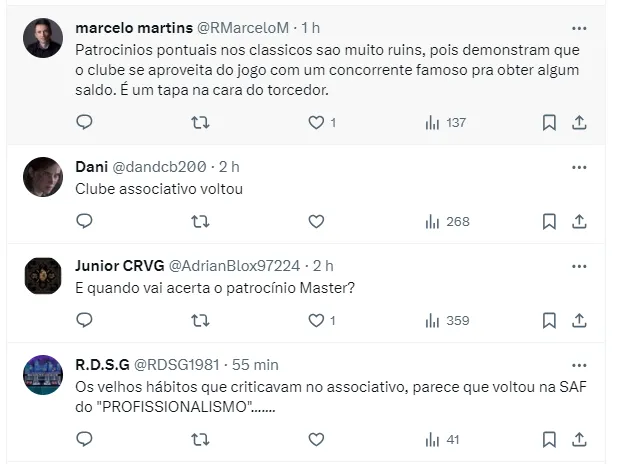This screenshot has width=625, height=464.
Task: Like Dani's 'Clube associativo voltou' tweet
Action: tap(316, 221)
